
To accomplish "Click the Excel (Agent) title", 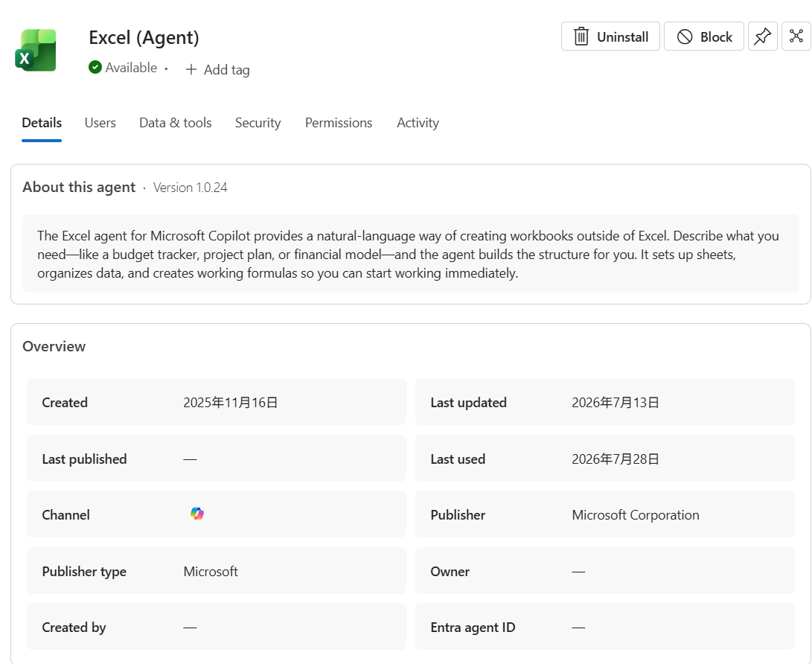I will pyautogui.click(x=144, y=37).
